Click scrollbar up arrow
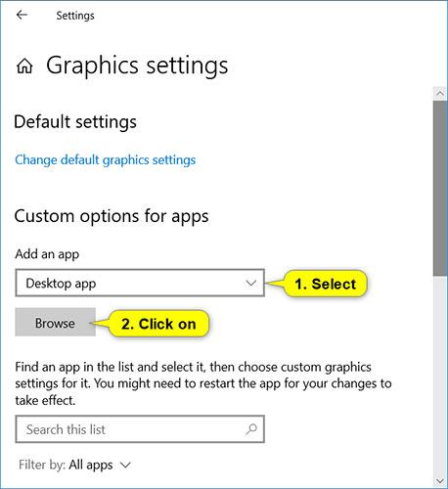 click(440, 94)
